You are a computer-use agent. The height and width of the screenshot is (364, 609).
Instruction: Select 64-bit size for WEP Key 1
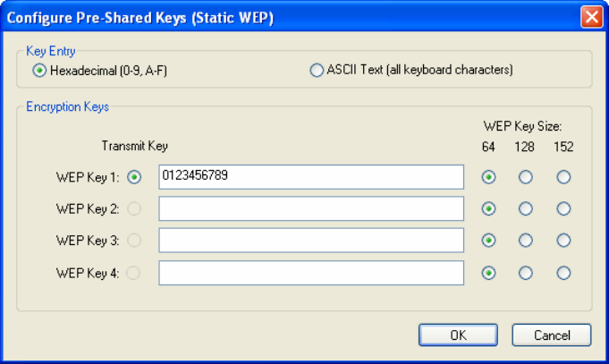(488, 177)
